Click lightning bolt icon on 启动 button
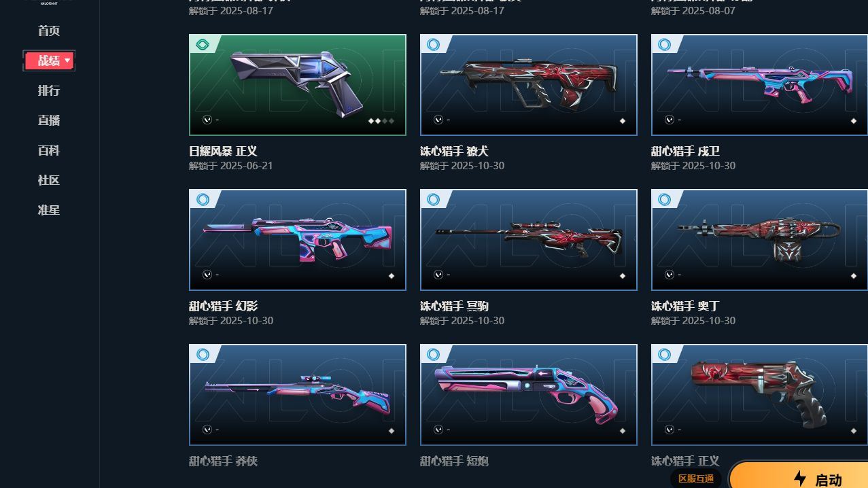The image size is (868, 488). coord(800,478)
